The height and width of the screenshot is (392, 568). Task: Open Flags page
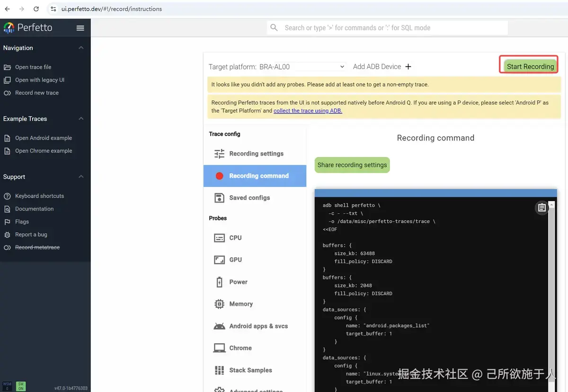pos(22,221)
